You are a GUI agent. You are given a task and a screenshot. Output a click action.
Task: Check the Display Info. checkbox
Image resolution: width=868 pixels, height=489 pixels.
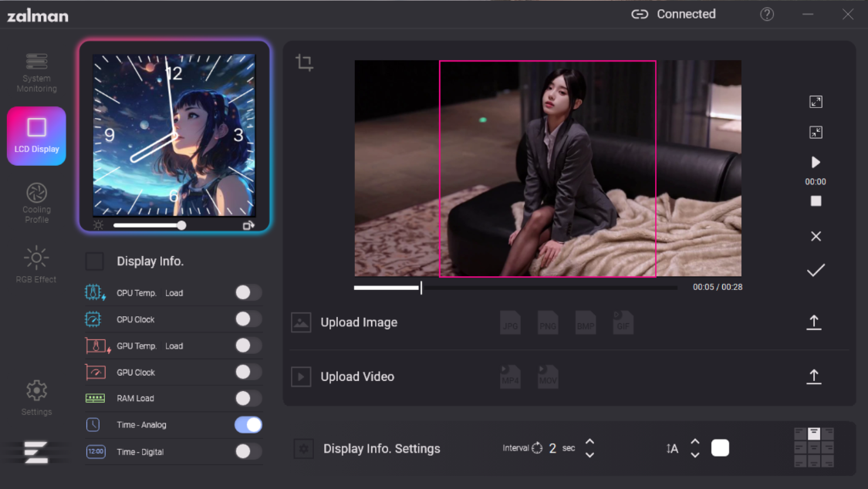click(x=95, y=261)
